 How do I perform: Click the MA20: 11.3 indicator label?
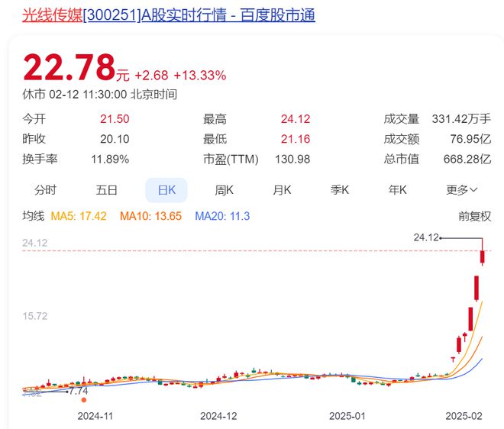pyautogui.click(x=222, y=216)
